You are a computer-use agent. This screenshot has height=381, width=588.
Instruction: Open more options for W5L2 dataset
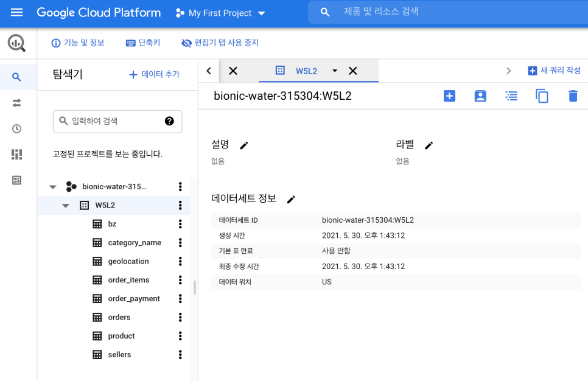(180, 205)
